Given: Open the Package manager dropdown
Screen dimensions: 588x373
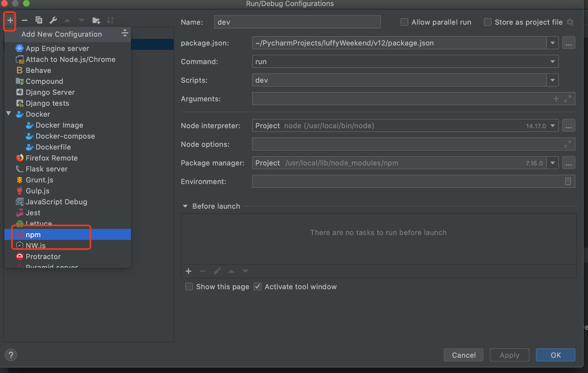Looking at the screenshot, I should click(x=553, y=163).
